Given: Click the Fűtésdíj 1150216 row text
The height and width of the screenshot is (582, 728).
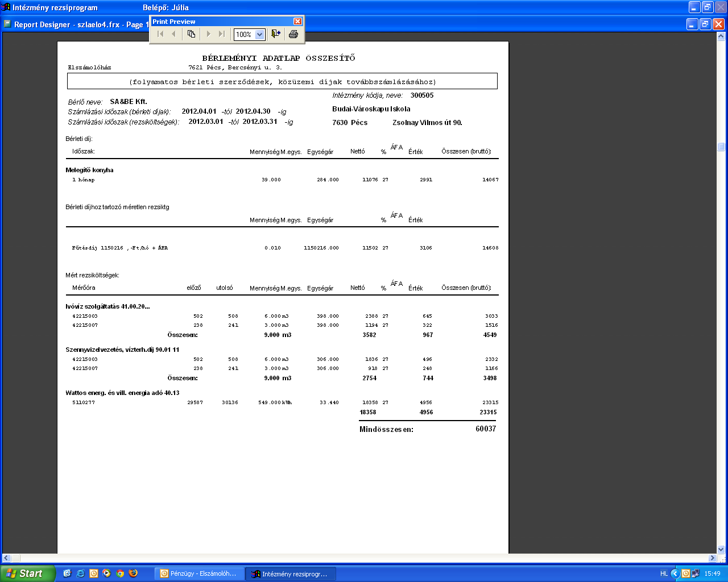Looking at the screenshot, I should point(120,248).
